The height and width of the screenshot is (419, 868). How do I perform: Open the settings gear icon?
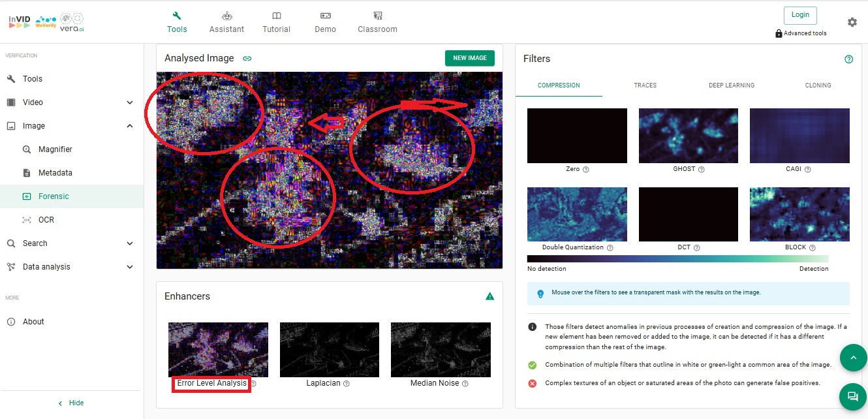click(852, 22)
